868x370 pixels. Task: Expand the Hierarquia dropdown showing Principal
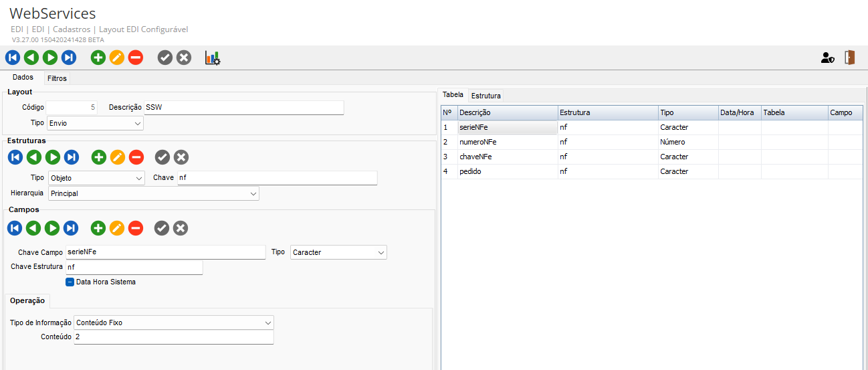(154, 193)
